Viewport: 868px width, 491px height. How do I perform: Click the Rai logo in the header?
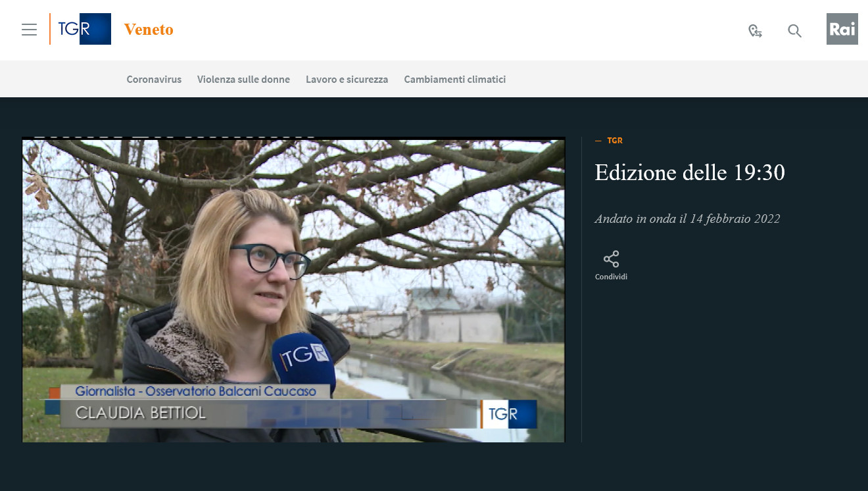tap(842, 30)
